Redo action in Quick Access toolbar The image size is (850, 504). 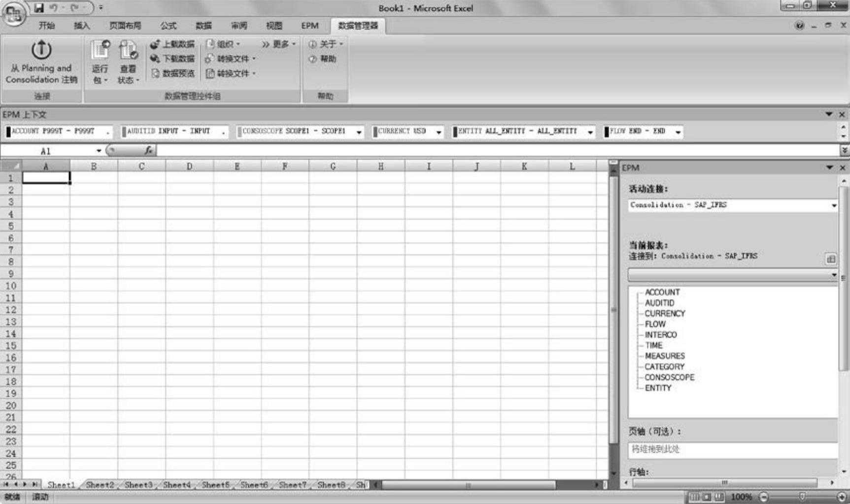[74, 8]
